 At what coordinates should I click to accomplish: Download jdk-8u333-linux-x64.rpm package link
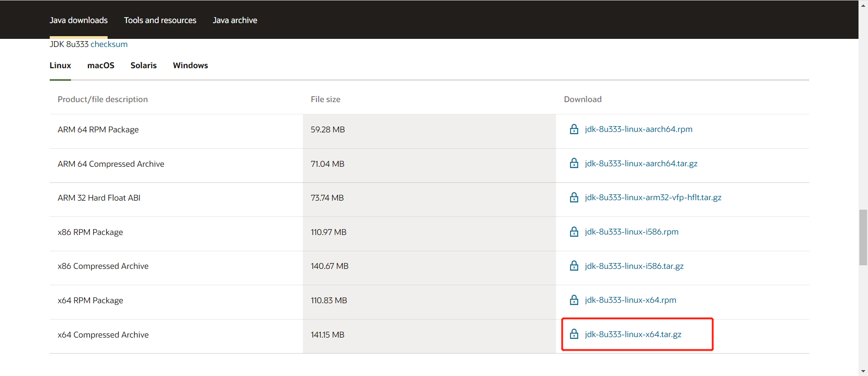point(630,300)
